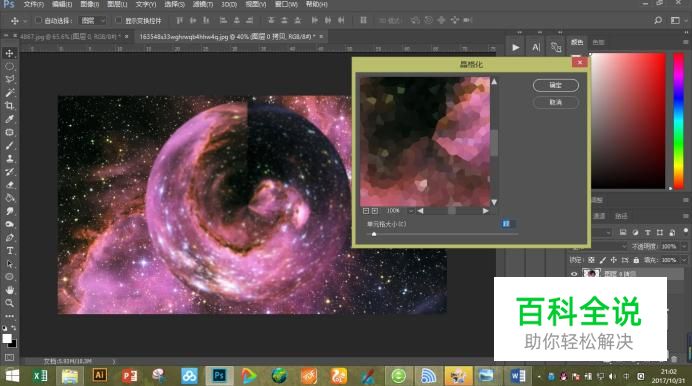692x386 pixels.
Task: Select the Move tool in the toolbox
Action: pyautogui.click(x=9, y=53)
